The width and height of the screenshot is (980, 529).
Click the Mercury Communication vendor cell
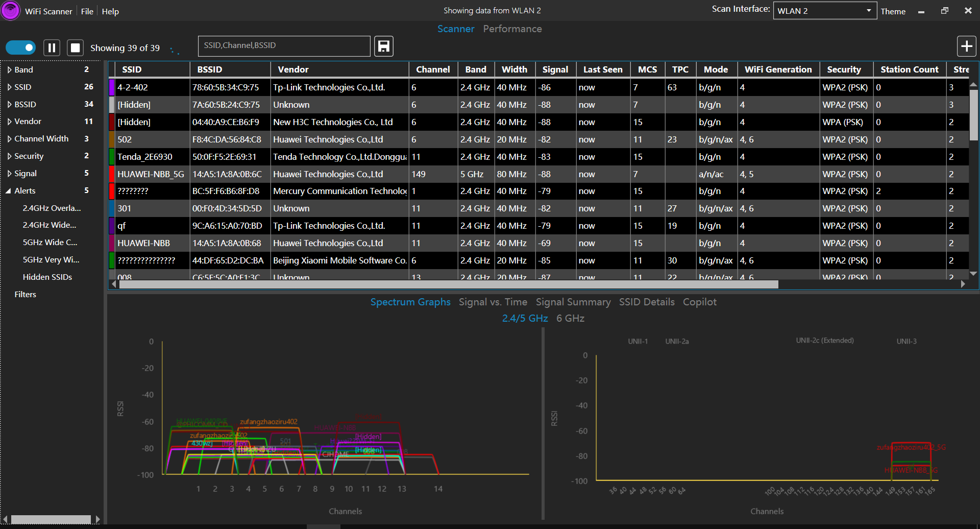pos(339,191)
